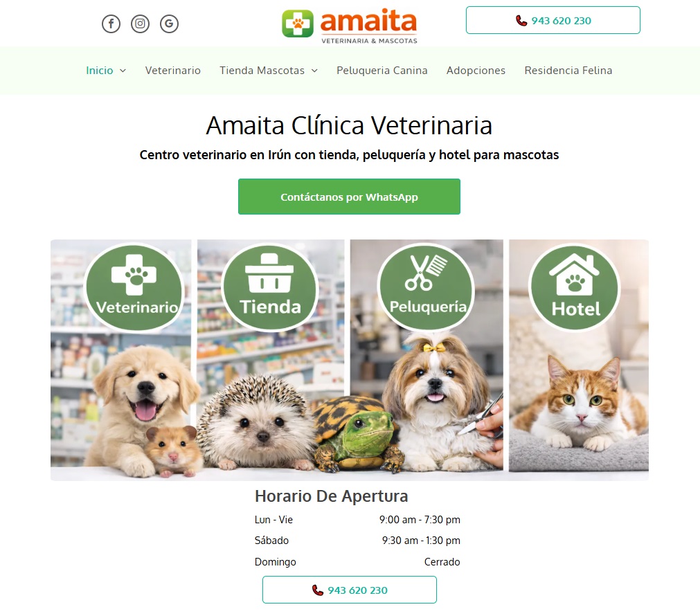Click the Veterinario circle icon on the banner
The height and width of the screenshot is (616, 700).
[134, 287]
